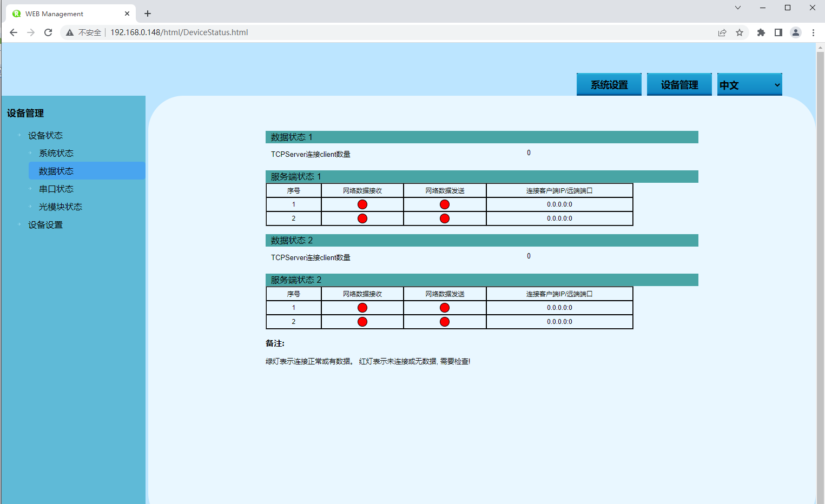Open the browser extensions puzzle icon
This screenshot has height=504, width=825.
click(761, 32)
